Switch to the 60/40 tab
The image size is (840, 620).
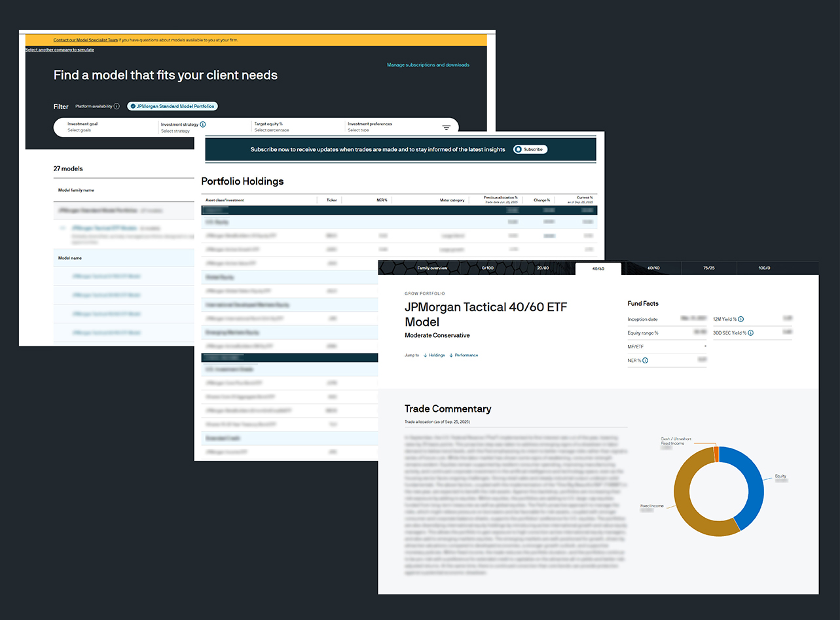[653, 268]
